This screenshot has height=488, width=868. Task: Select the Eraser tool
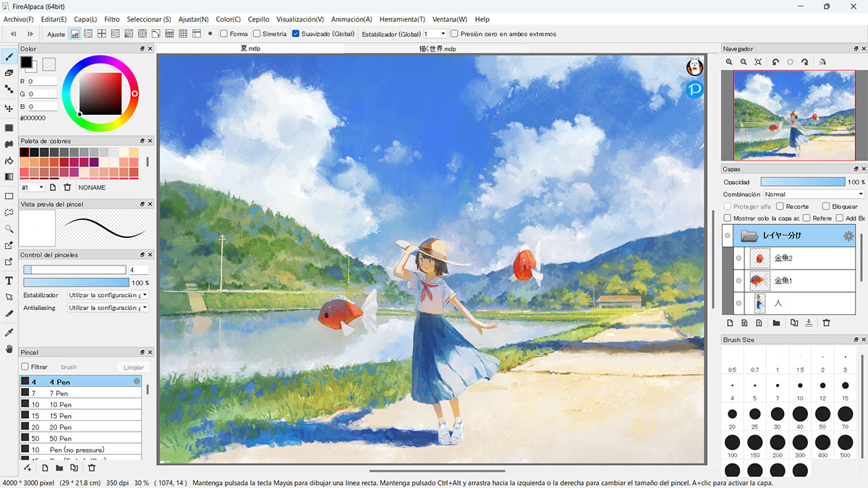point(9,73)
